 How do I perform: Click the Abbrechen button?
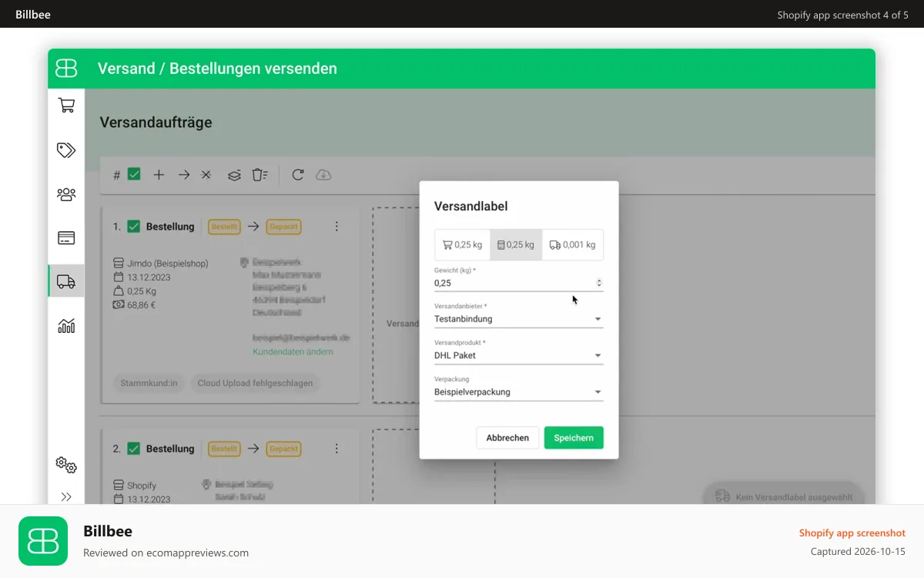507,438
